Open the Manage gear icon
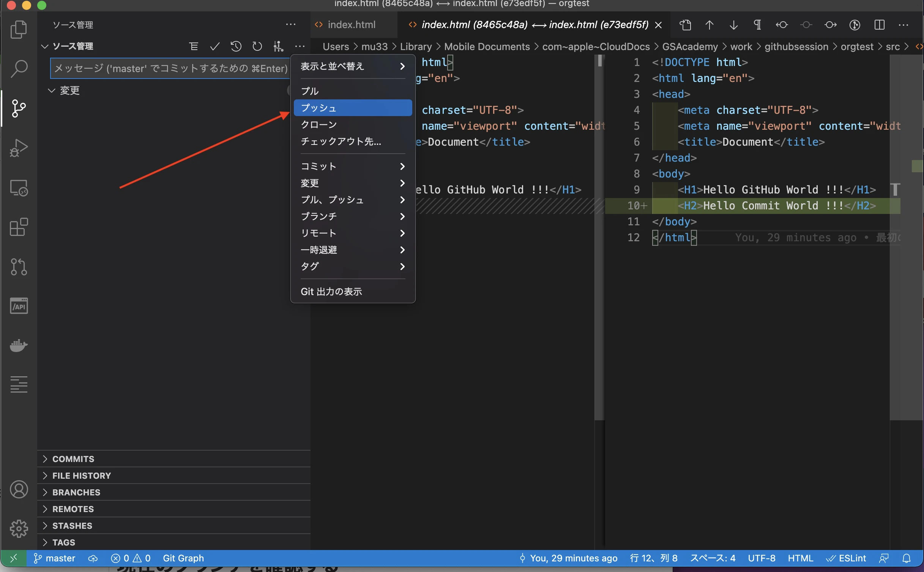The image size is (924, 572). click(19, 528)
